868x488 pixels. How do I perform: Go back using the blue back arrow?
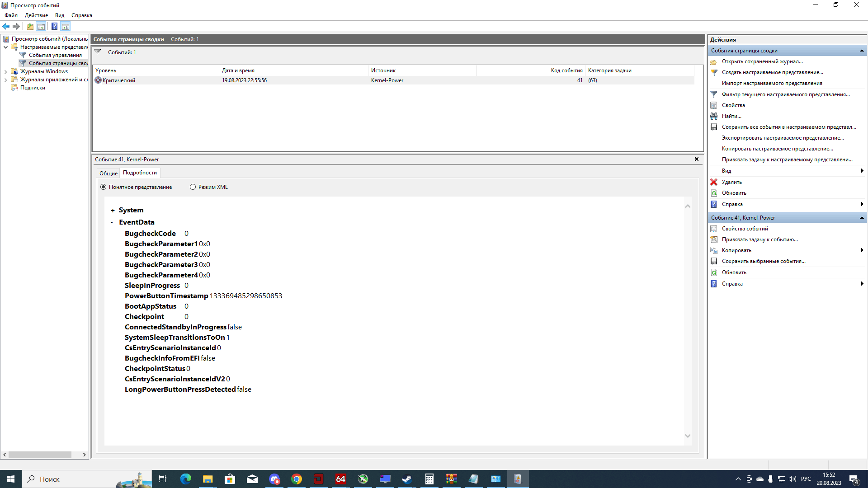click(6, 26)
